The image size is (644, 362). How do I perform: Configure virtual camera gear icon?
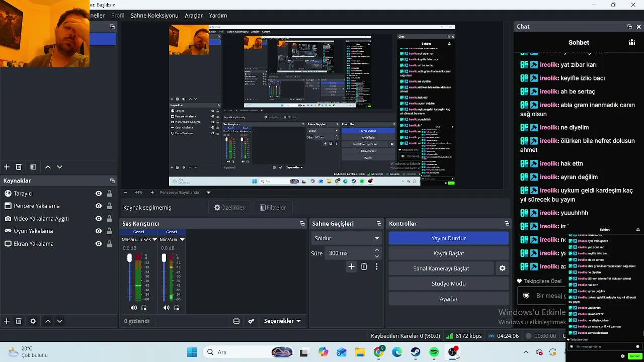tap(502, 268)
